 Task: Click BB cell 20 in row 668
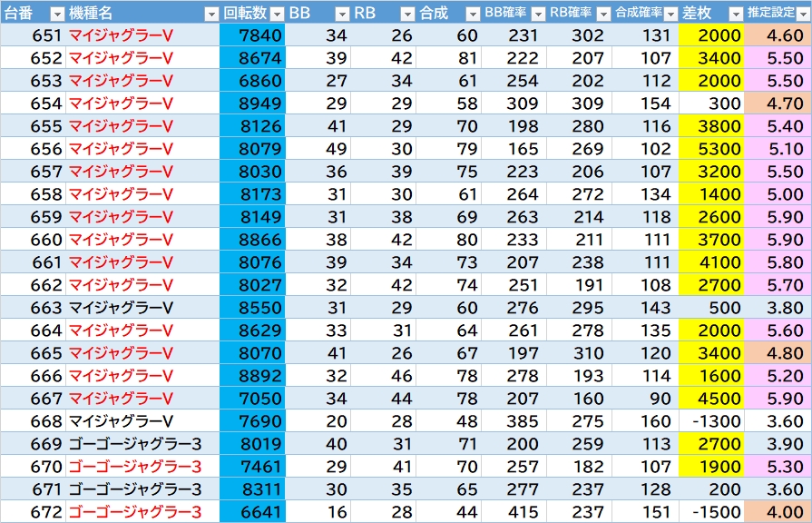pos(318,421)
